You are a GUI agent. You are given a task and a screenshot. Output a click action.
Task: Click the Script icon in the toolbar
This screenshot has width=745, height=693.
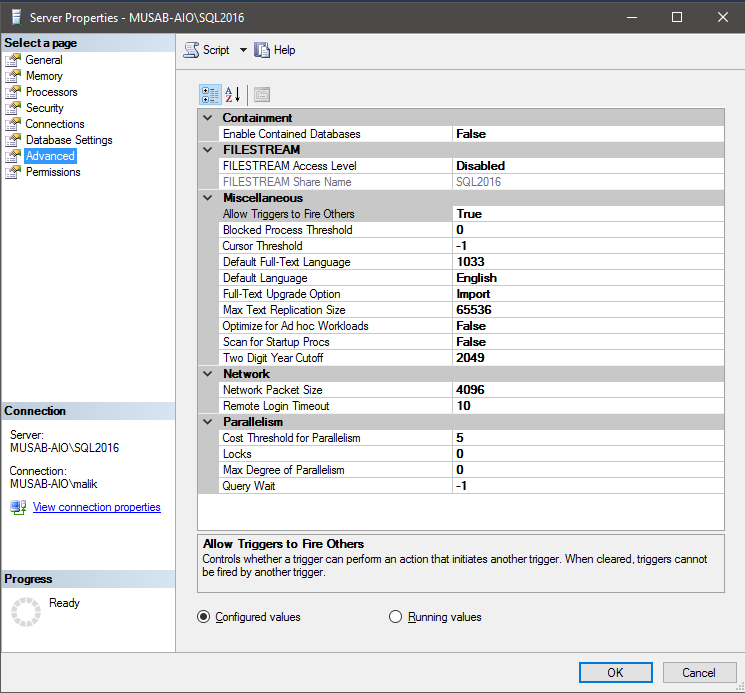(x=192, y=50)
